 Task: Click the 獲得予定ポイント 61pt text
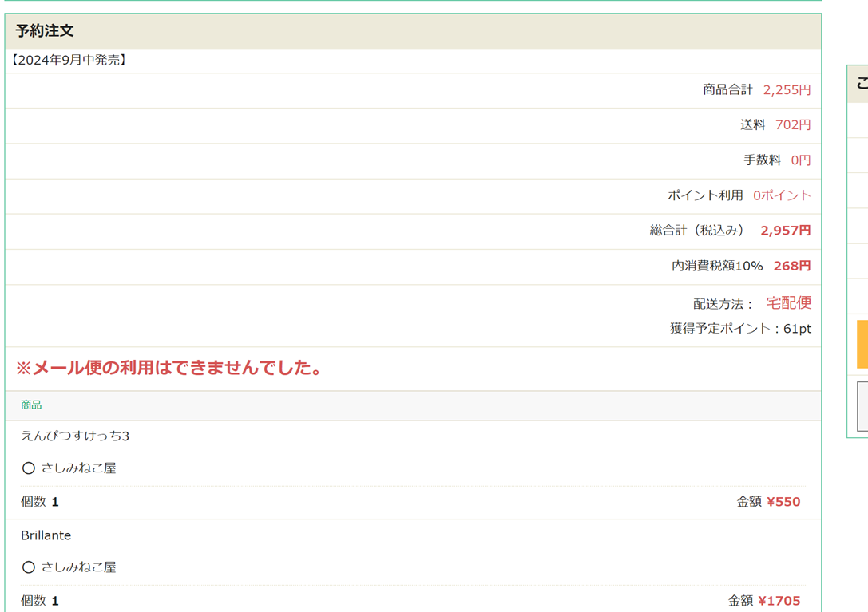739,329
